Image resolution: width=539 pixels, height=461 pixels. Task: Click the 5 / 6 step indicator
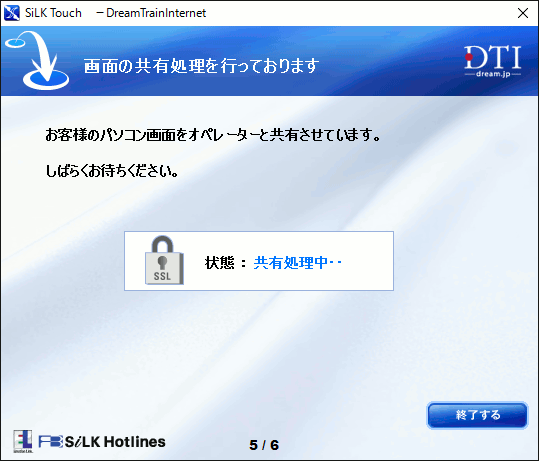tap(264, 445)
